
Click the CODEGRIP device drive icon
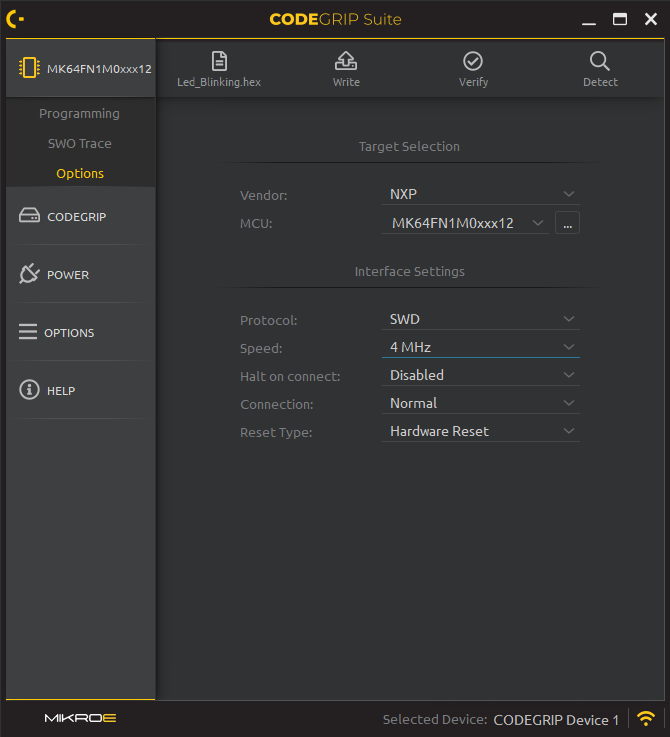pos(29,215)
